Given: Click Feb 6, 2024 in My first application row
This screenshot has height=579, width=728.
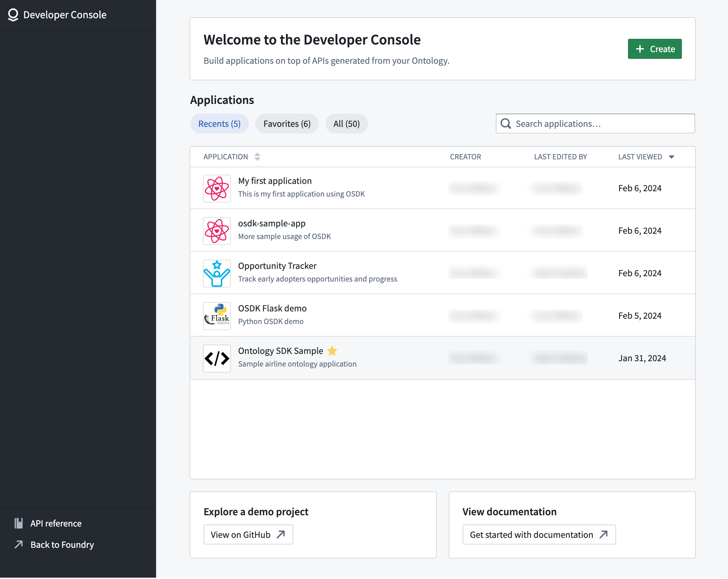Looking at the screenshot, I should (640, 188).
